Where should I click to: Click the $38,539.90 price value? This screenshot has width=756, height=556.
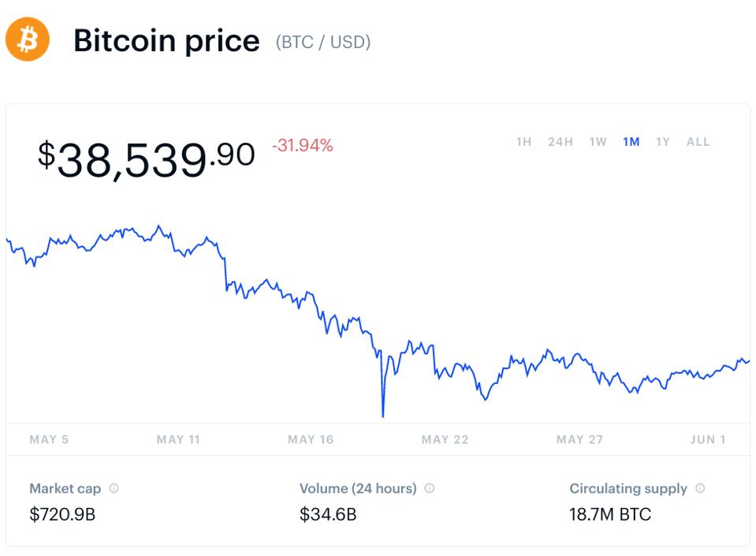click(x=147, y=158)
